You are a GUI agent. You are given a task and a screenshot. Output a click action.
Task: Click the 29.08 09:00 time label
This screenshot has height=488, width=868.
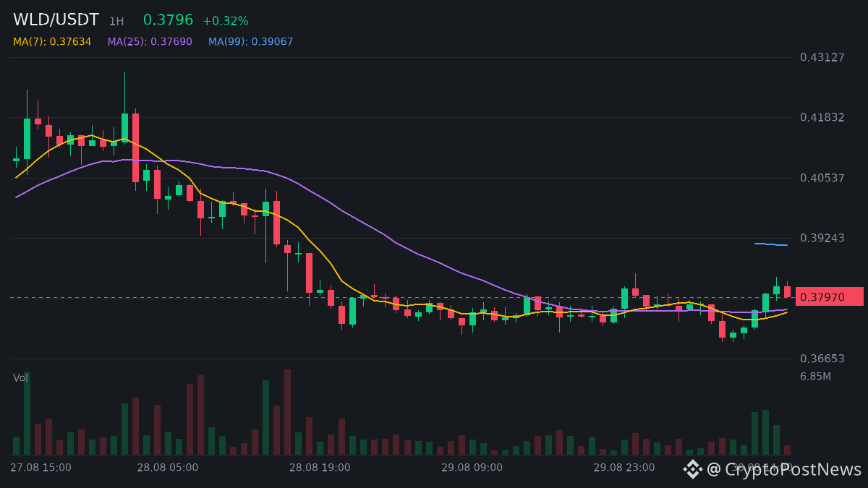point(472,468)
